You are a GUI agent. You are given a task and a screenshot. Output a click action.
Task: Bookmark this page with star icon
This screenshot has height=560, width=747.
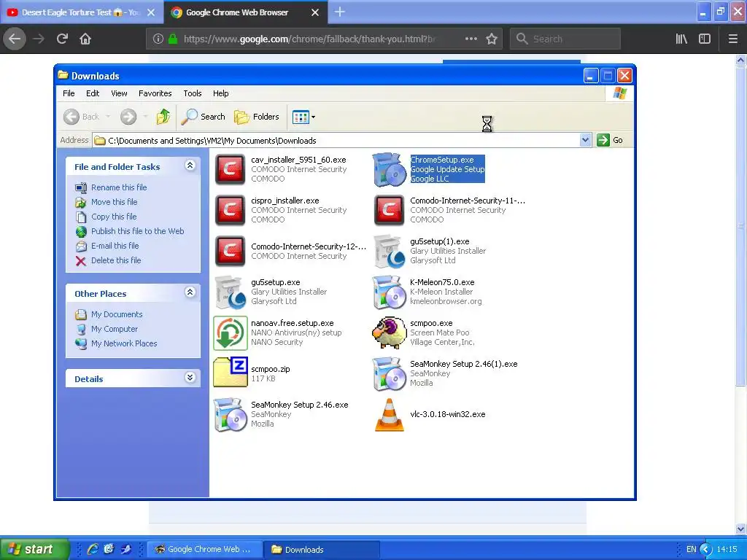click(492, 39)
